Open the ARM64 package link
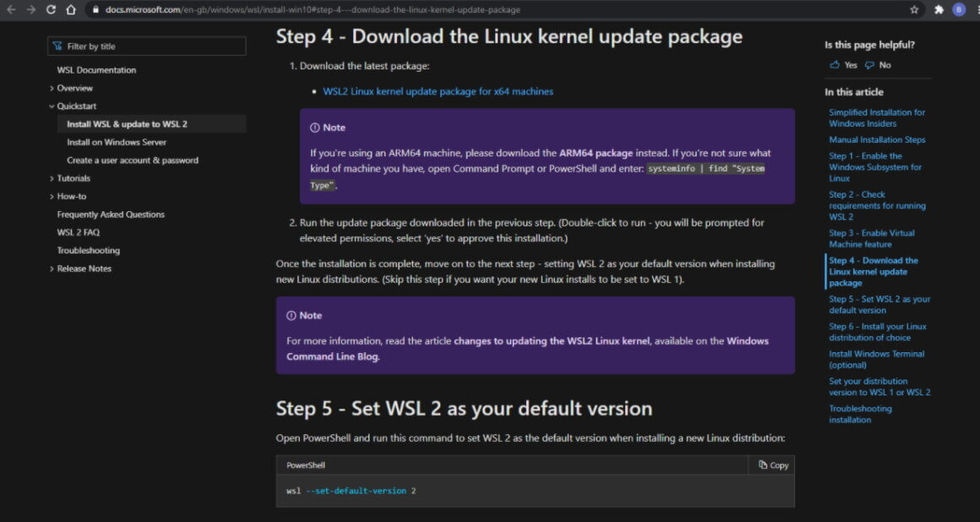The width and height of the screenshot is (980, 522). [596, 153]
